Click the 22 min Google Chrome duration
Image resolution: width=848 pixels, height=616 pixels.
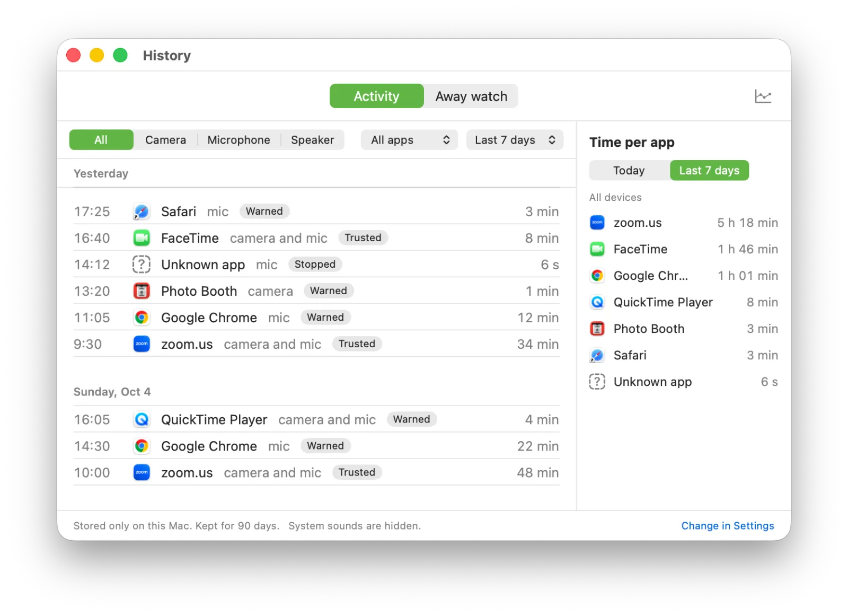coord(538,446)
